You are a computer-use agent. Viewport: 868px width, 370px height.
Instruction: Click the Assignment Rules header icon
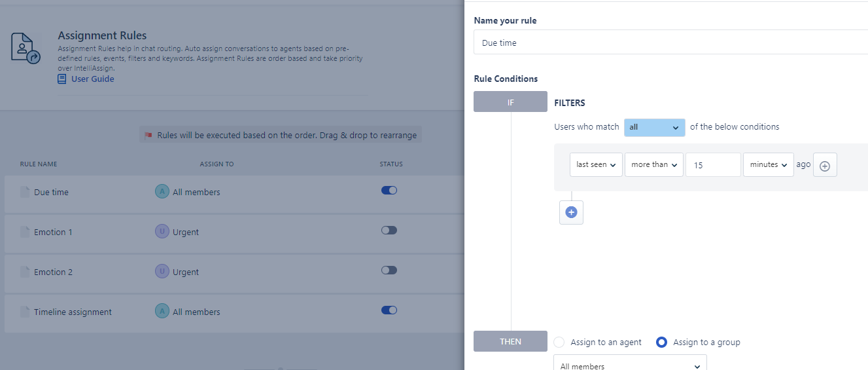point(26,48)
